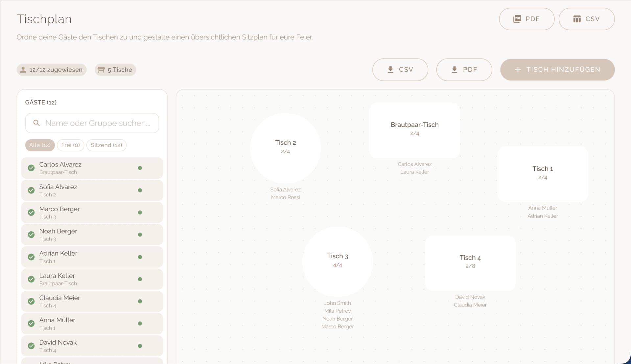
Task: Click green status dot for Sofia Alvarez
Action: coord(140,190)
